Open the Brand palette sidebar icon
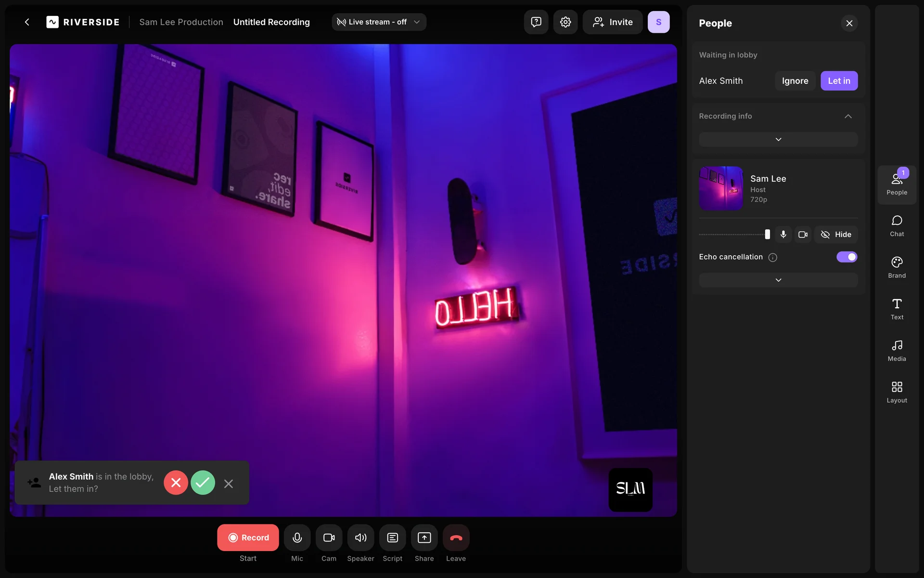Screen dimensions: 924x578 pyautogui.click(x=897, y=267)
